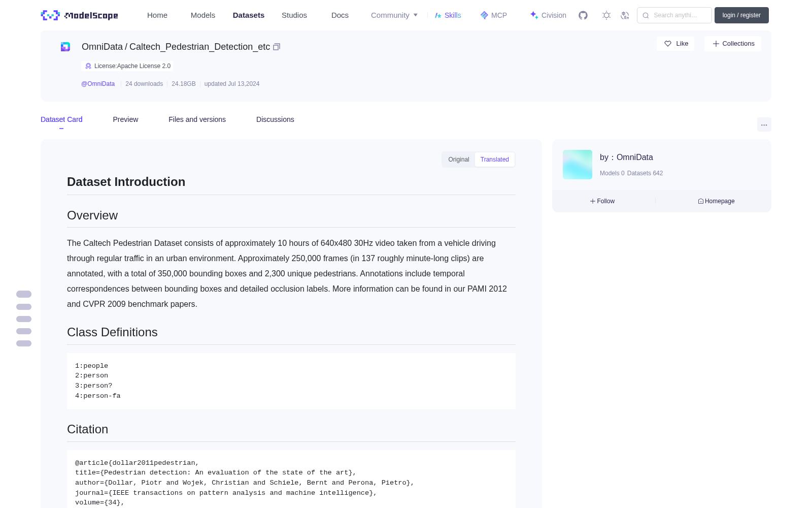Image resolution: width=812 pixels, height=508 pixels.
Task: Jump to section via second outline pill
Action: [x=24, y=307]
